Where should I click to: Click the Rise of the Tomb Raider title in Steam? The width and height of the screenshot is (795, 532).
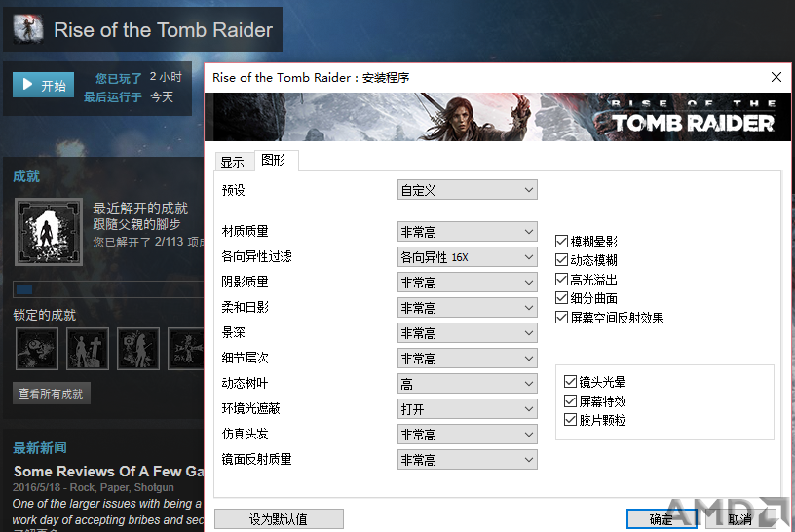(x=164, y=30)
